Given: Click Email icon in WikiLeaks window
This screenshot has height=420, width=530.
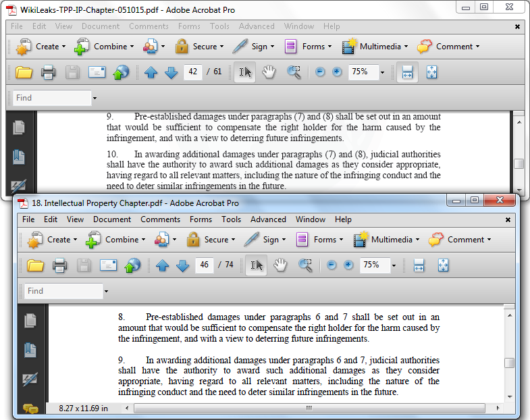Looking at the screenshot, I should (x=97, y=72).
